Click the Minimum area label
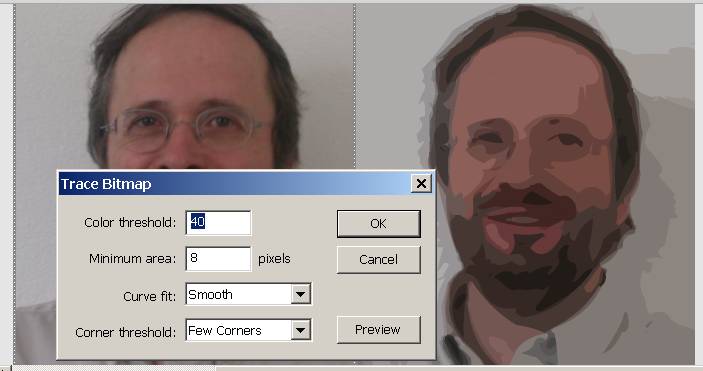Screen dimensions: 703x371 coord(132,259)
